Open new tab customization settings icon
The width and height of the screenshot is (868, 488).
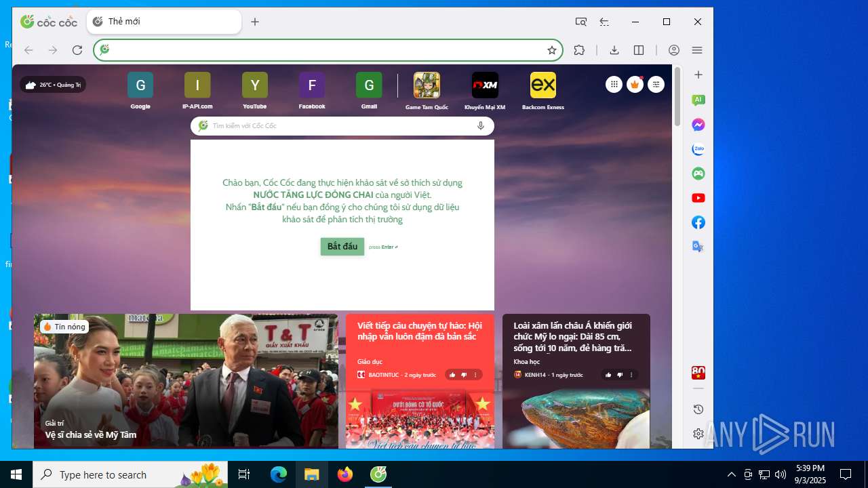pos(656,85)
